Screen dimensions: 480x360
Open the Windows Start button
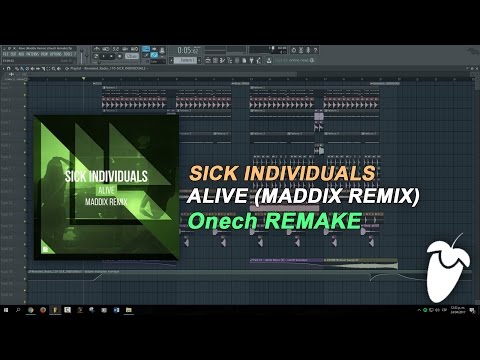pos(6,310)
